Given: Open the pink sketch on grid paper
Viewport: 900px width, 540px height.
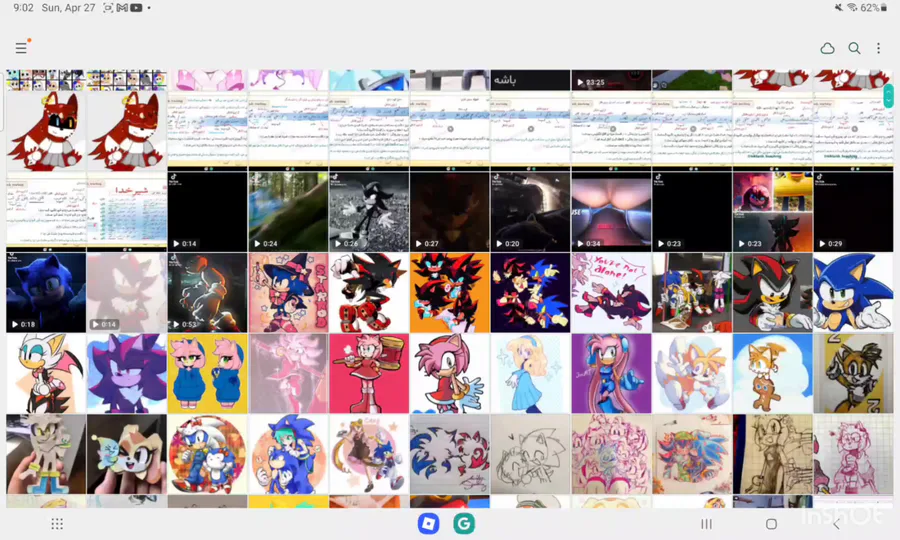Looking at the screenshot, I should [x=853, y=454].
